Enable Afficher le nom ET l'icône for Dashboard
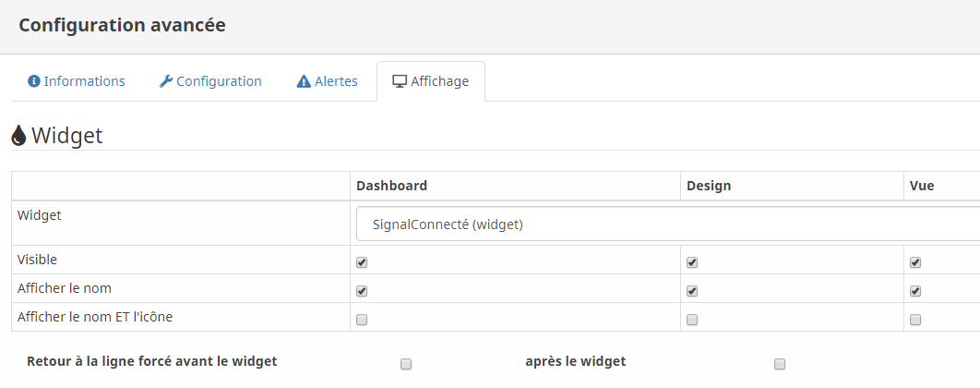The height and width of the screenshot is (388, 980). pyautogui.click(x=361, y=320)
